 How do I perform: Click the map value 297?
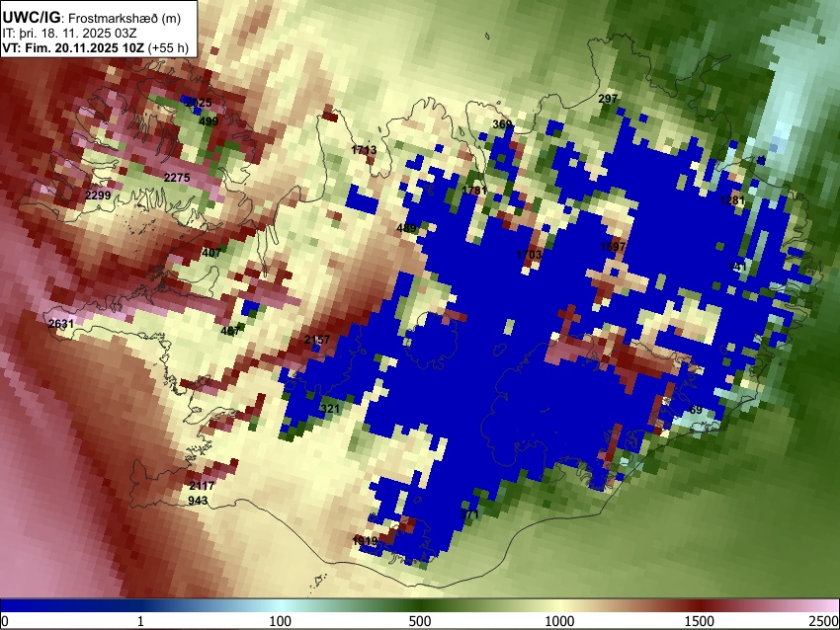click(608, 99)
